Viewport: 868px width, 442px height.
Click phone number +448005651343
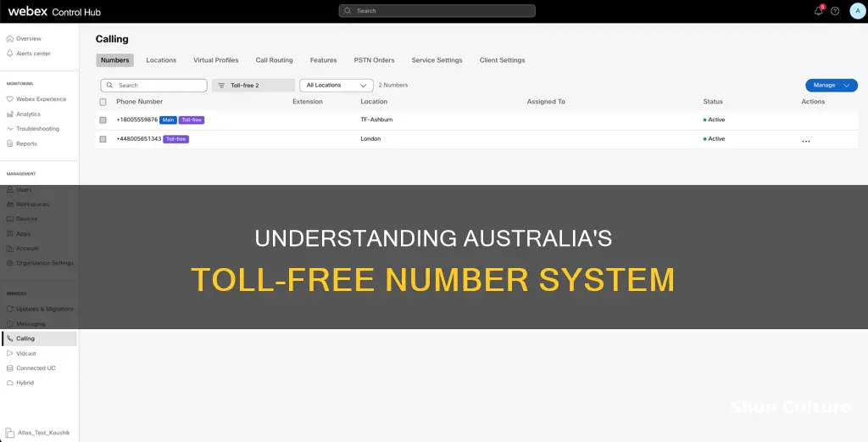139,138
